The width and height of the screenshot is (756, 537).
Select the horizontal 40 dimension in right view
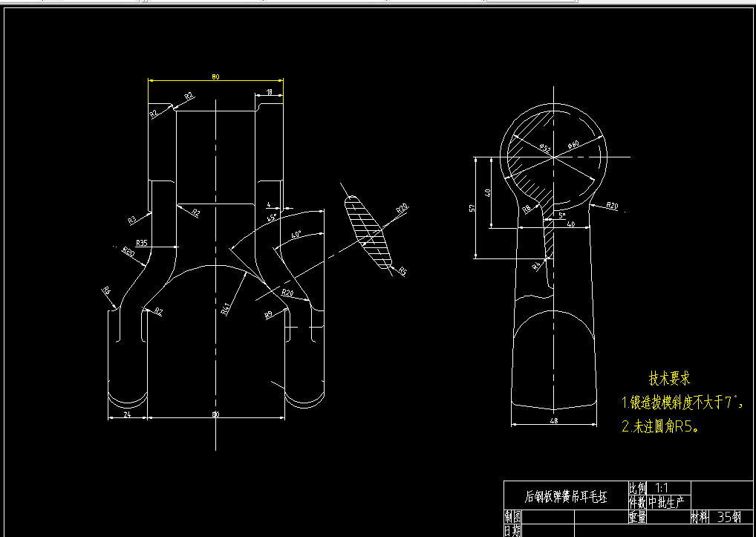click(x=571, y=224)
